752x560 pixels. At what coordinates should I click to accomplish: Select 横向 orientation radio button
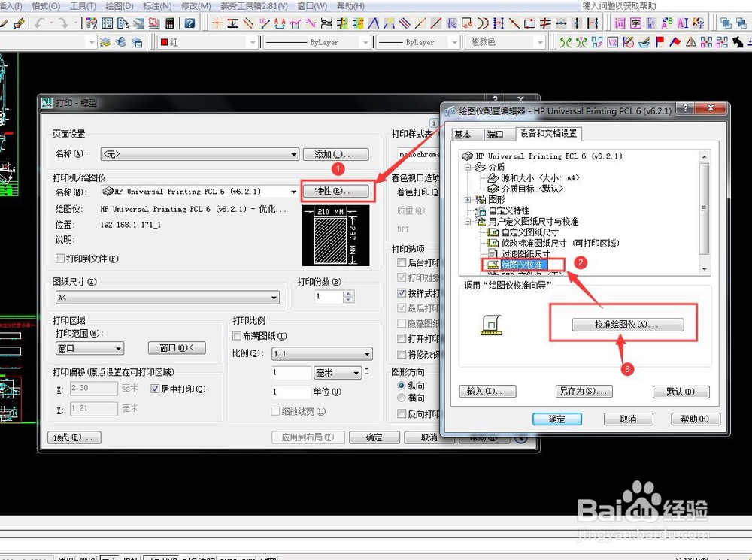click(402, 398)
